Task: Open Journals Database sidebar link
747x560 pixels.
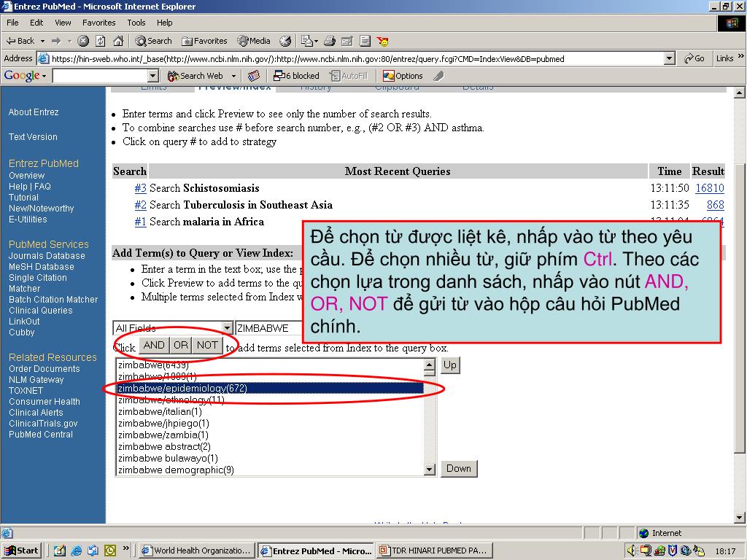Action: 47,256
